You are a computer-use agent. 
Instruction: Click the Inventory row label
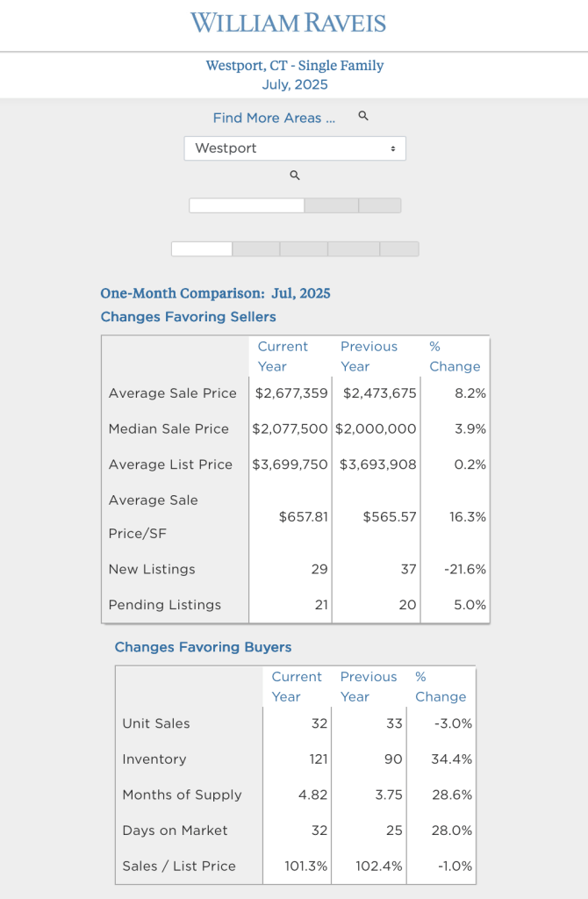click(x=154, y=759)
